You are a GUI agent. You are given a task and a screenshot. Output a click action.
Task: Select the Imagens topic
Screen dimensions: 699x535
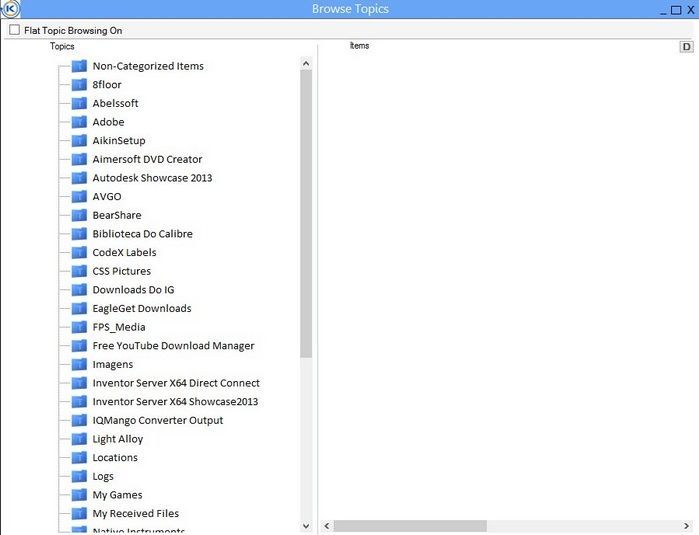coord(113,365)
